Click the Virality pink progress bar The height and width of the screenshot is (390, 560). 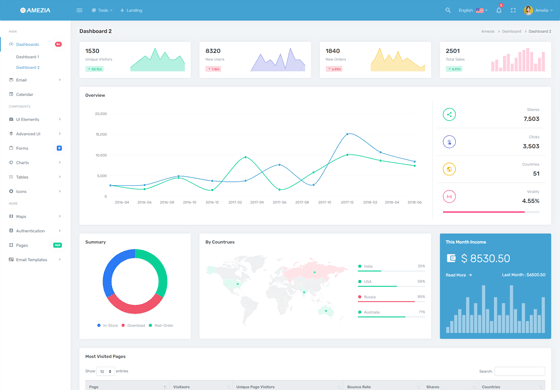click(x=484, y=212)
